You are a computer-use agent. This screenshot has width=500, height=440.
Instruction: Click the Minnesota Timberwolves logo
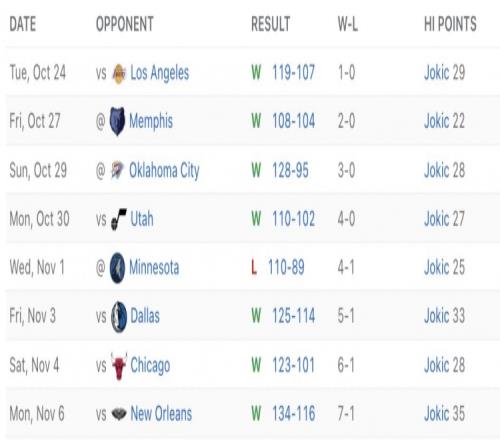click(x=117, y=268)
